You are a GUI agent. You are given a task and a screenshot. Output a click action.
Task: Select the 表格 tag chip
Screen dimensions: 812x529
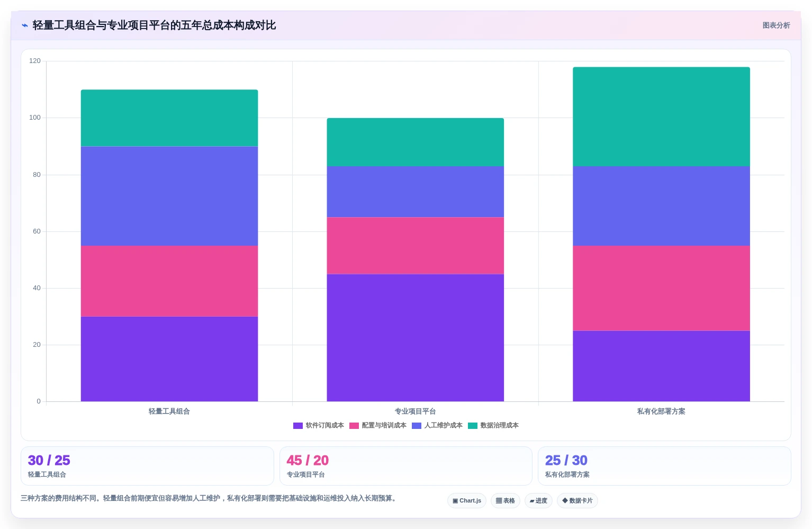point(506,501)
